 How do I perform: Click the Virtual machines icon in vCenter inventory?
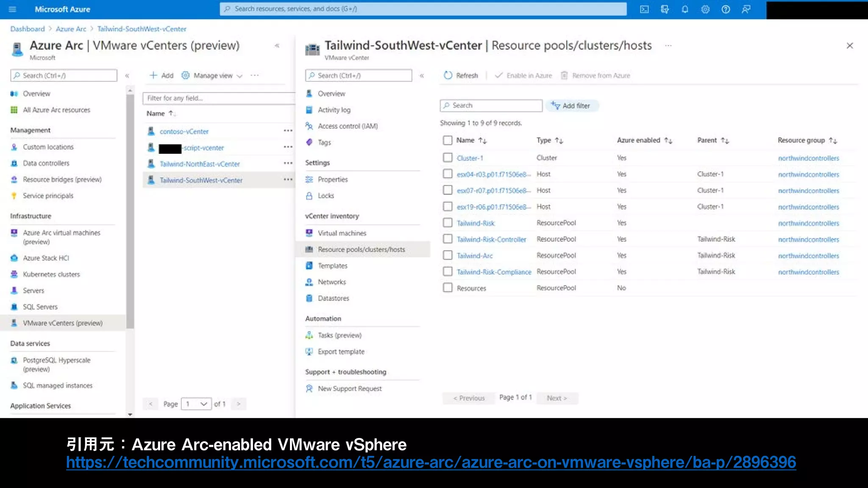coord(309,233)
